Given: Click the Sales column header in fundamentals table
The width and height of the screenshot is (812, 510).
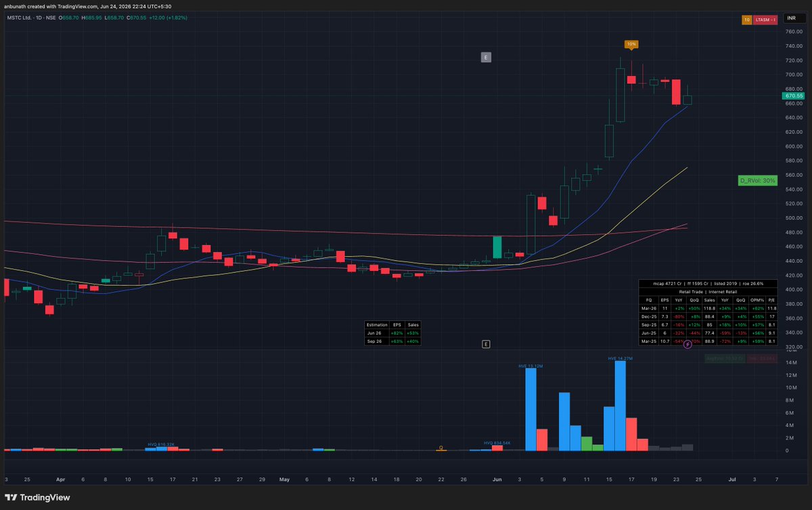Looking at the screenshot, I should [709, 299].
